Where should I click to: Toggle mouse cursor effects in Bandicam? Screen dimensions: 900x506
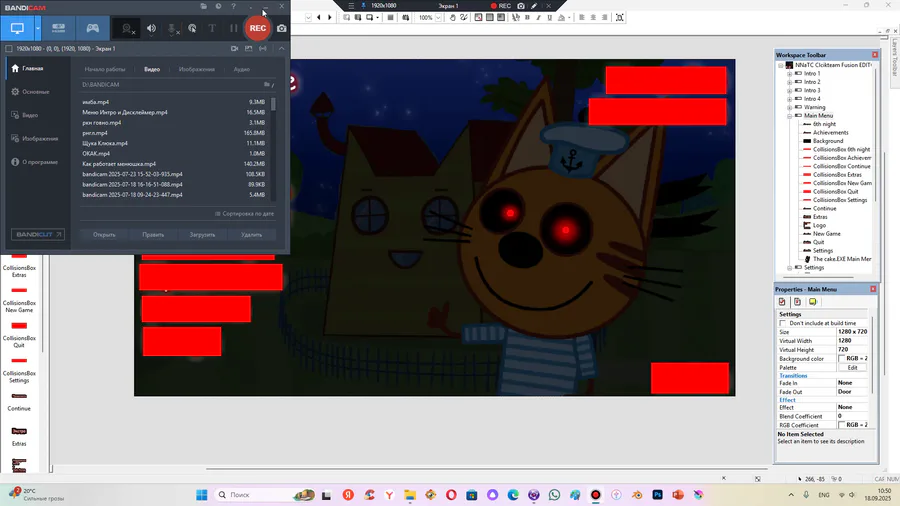click(192, 28)
